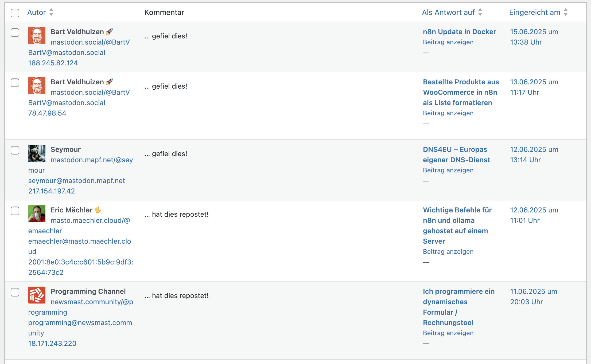Click Bart Veldhuizen avatar in second row
This screenshot has height=364, width=591.
click(x=37, y=86)
